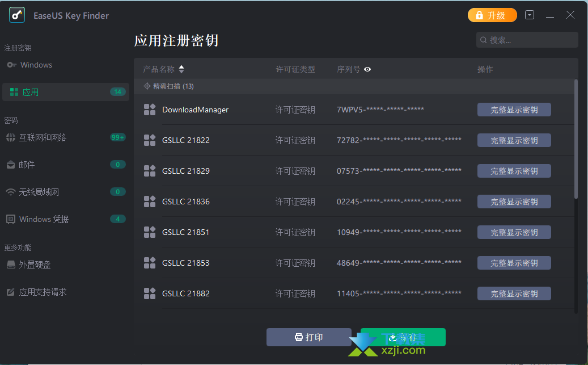The height and width of the screenshot is (365, 588).
Task: Click the 14 count badge on 应用
Action: point(118,92)
